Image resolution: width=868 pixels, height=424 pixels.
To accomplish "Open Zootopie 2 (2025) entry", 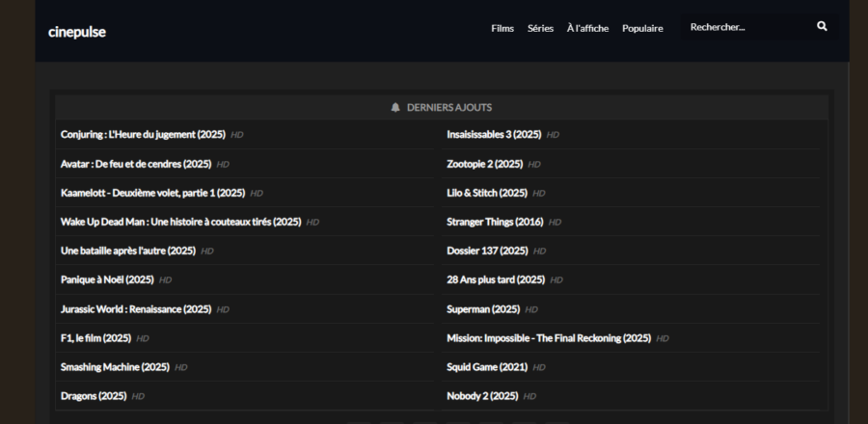I will pyautogui.click(x=484, y=164).
